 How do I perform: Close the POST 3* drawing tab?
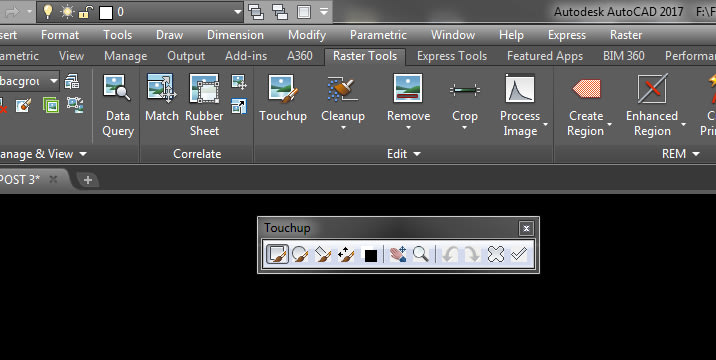click(x=53, y=179)
